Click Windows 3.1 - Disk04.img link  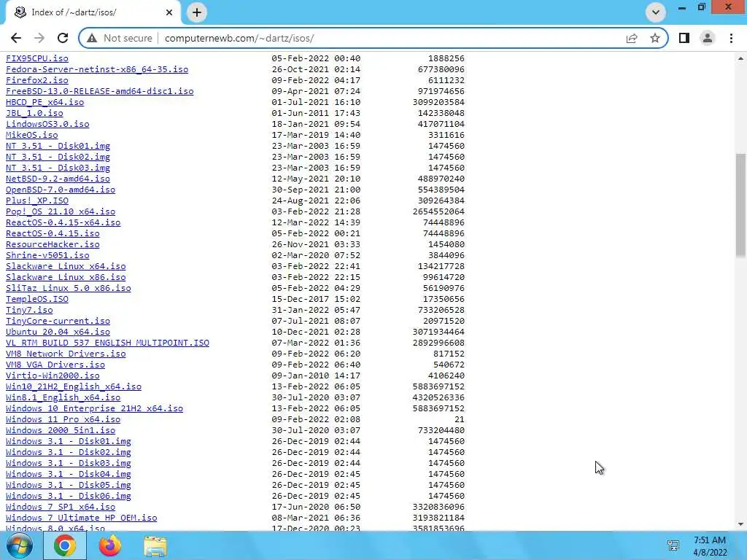click(69, 474)
